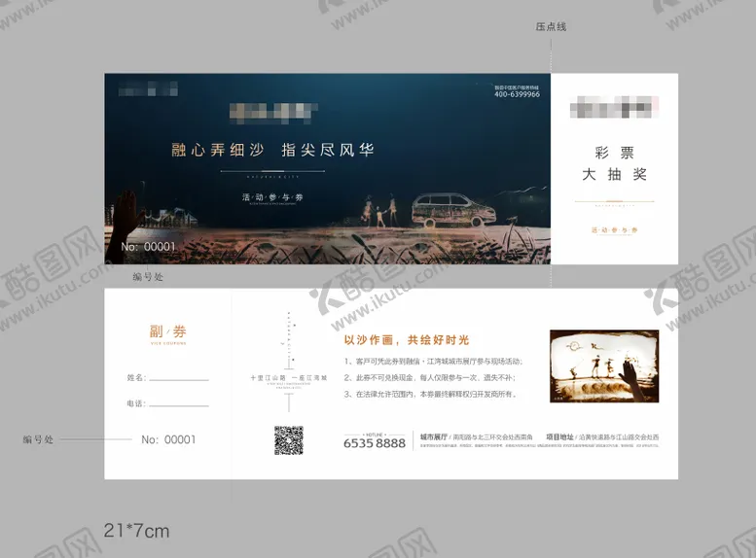Click the 编号处 label under the ticket front

tap(148, 277)
